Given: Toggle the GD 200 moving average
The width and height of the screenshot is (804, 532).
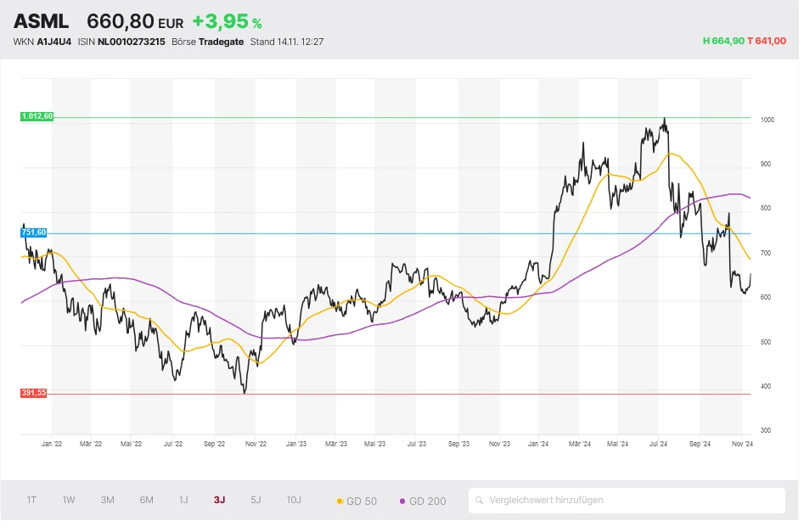Looking at the screenshot, I should coord(423,501).
